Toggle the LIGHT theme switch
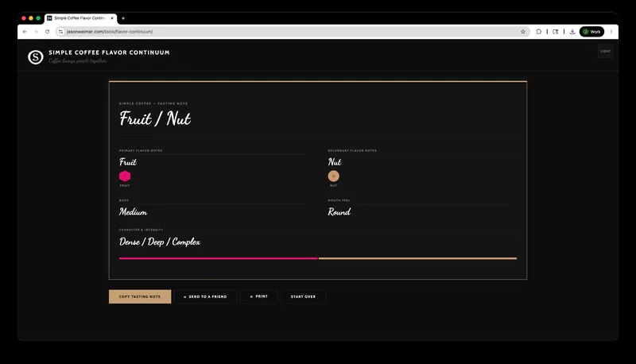This screenshot has width=636, height=364. tap(606, 51)
